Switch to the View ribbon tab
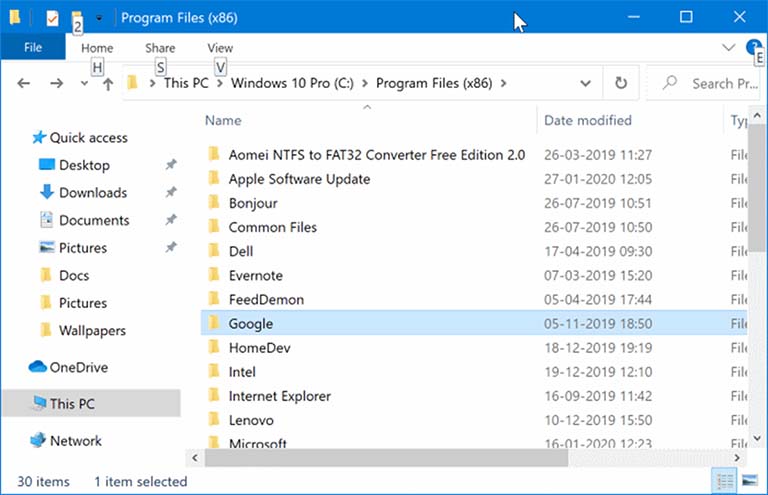768x495 pixels. pyautogui.click(x=220, y=48)
